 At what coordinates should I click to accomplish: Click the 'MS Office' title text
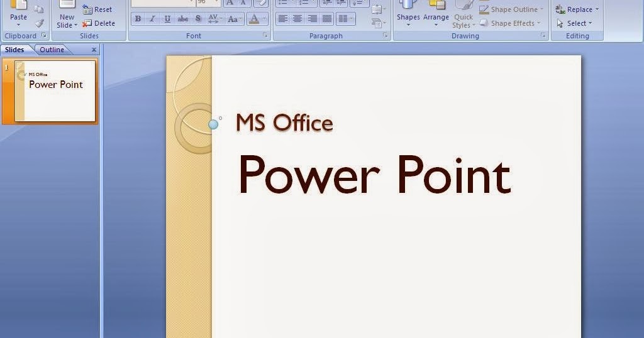284,123
